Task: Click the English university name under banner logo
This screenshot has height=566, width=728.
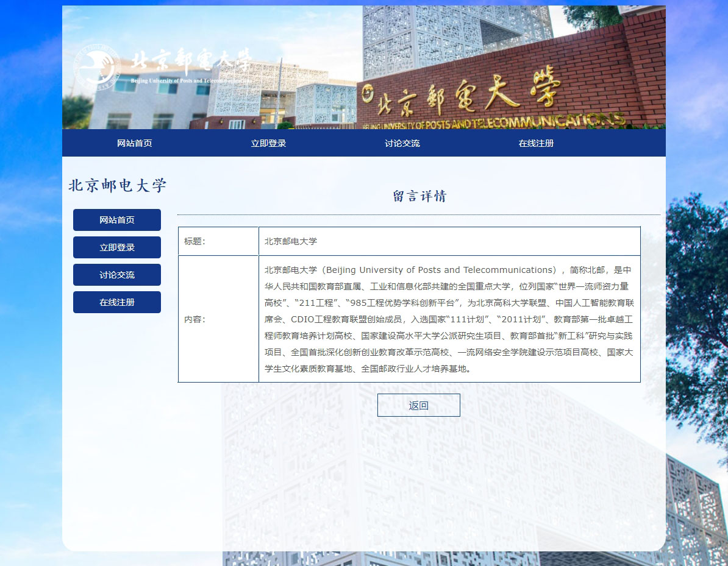Action: (x=190, y=80)
